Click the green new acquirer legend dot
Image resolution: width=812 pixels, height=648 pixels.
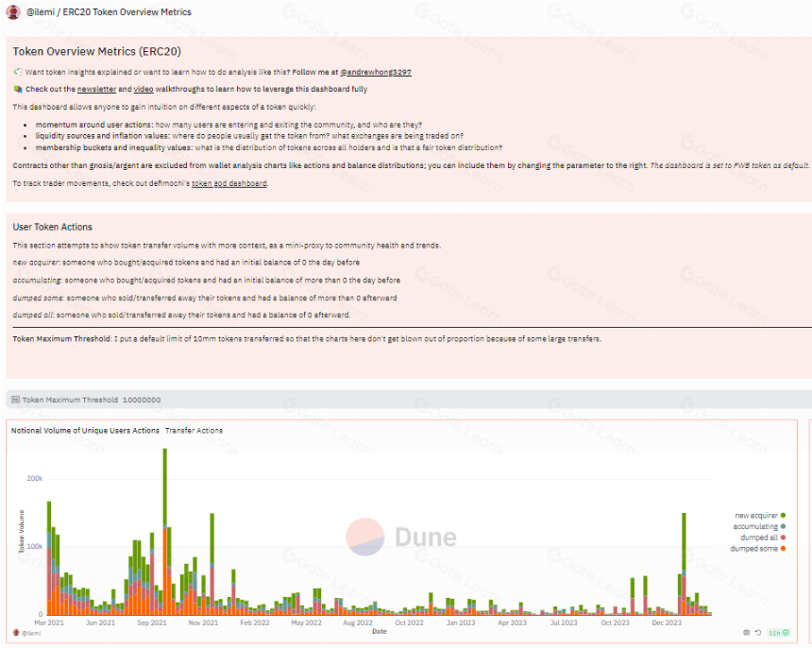click(783, 516)
